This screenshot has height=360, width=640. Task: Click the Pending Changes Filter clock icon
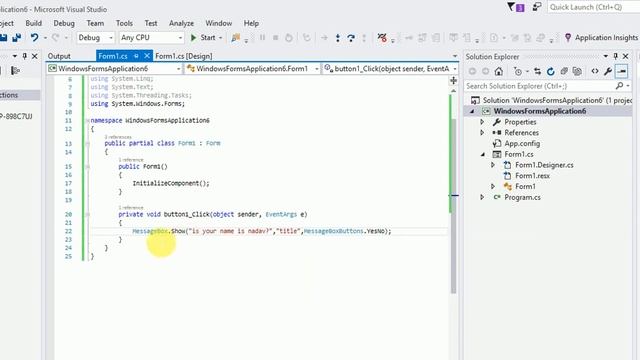coord(518,71)
